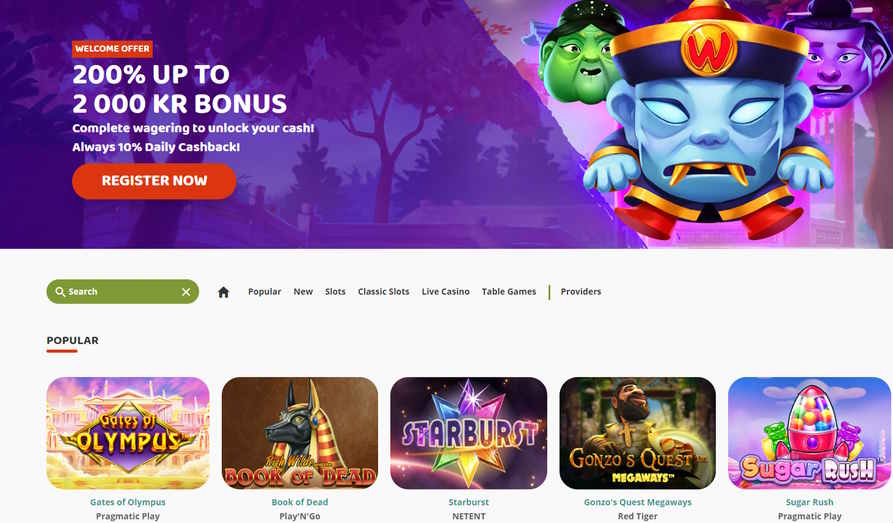Open the New games tab
893x523 pixels.
[x=303, y=291]
